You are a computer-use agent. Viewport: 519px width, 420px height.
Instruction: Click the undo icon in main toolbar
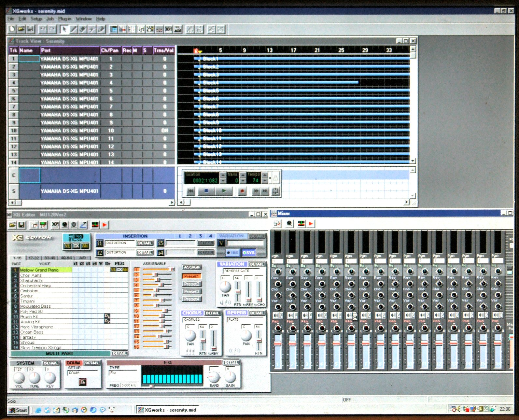coord(43,29)
